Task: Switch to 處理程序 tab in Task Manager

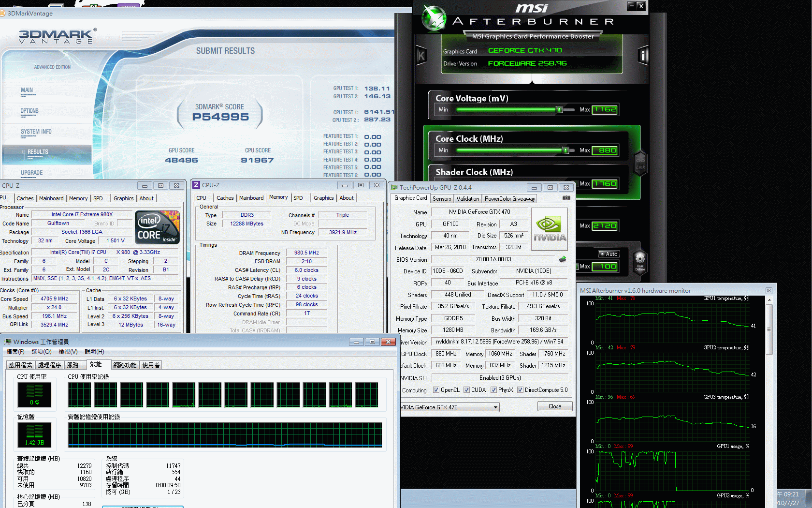Action: (50, 365)
